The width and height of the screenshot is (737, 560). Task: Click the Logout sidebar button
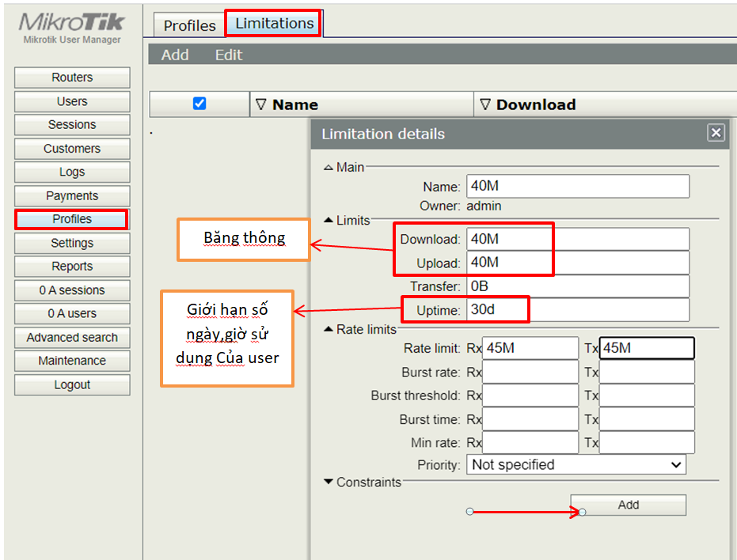(x=72, y=384)
